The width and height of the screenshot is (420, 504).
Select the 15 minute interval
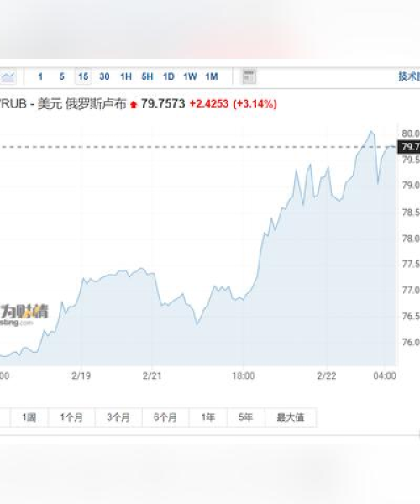tap(83, 76)
